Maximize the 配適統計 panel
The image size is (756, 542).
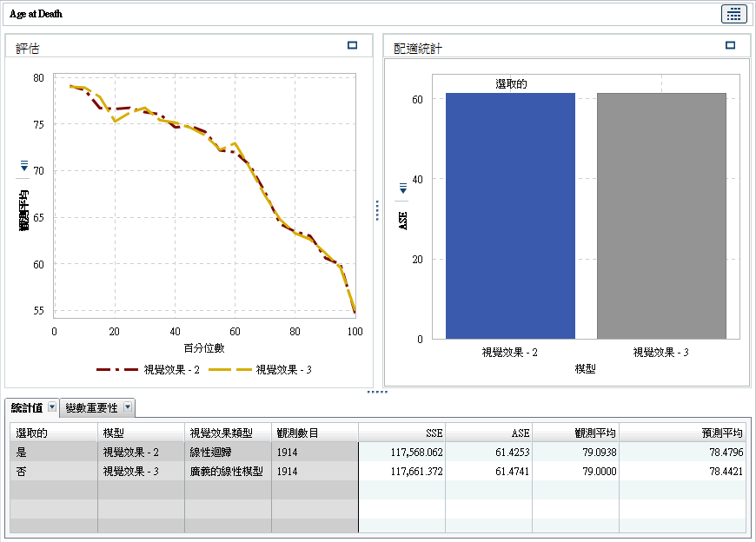[730, 45]
